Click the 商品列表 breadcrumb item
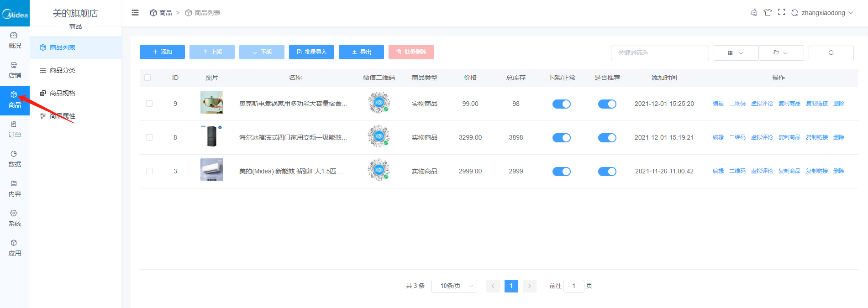Screen dimensions: 868x308 (203, 13)
